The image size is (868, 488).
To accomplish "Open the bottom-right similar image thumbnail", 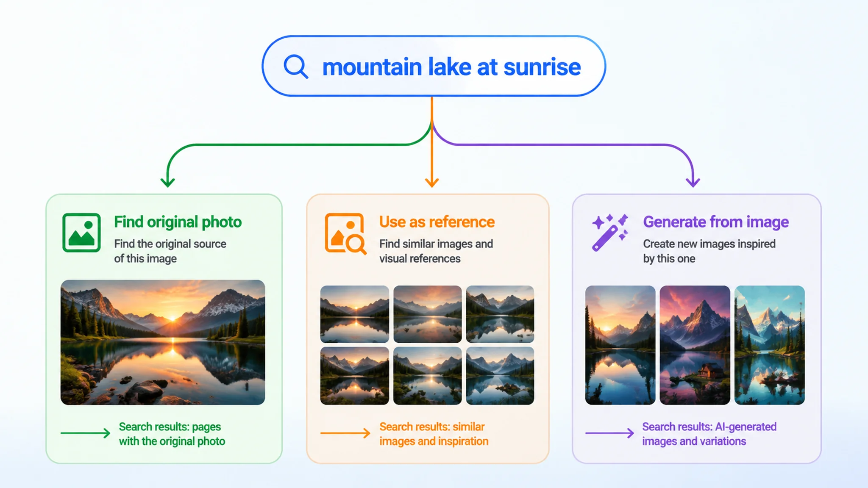I will point(500,376).
